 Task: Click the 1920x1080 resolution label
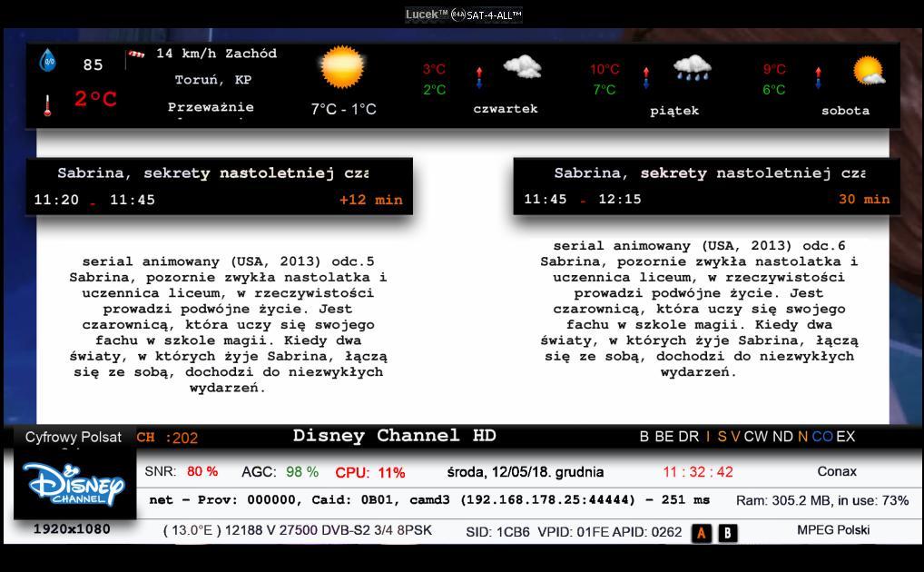pos(72,529)
